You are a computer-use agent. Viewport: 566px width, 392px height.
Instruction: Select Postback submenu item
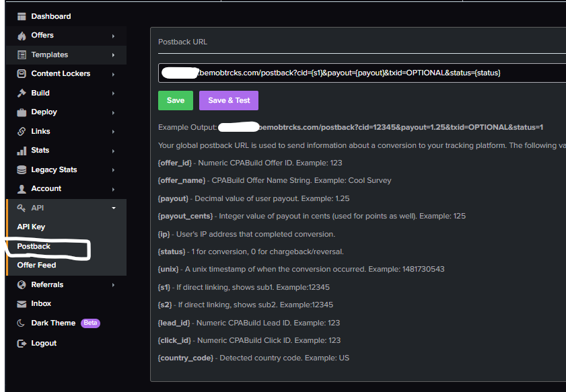[34, 246]
